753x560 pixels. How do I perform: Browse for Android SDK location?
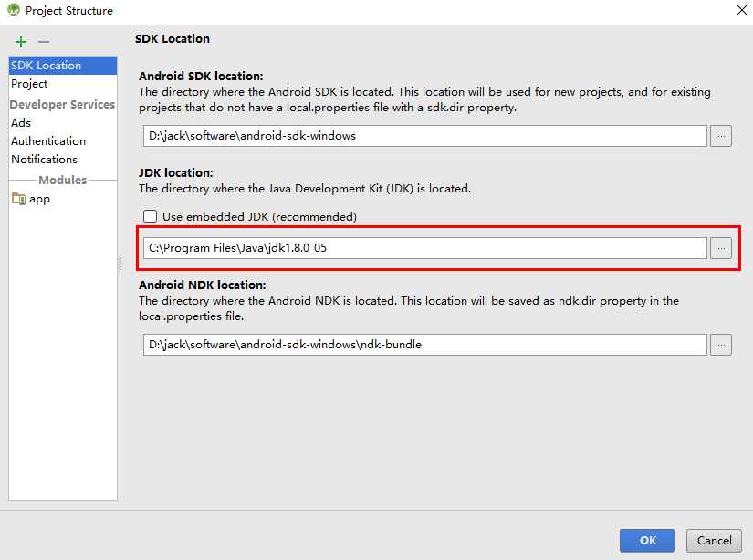[721, 136]
